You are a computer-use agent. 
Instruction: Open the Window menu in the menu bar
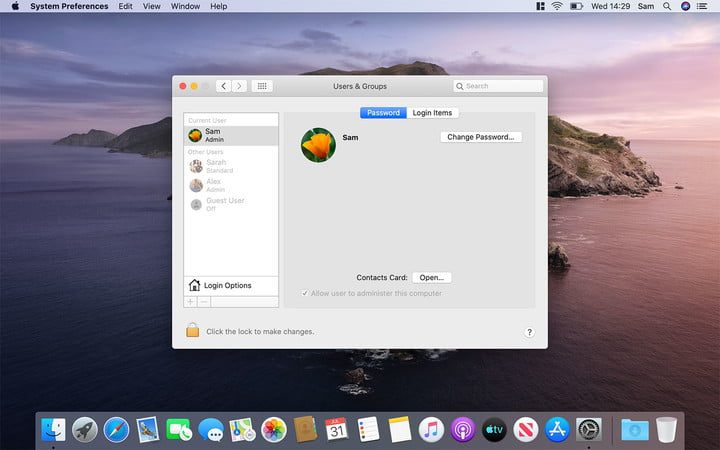click(185, 6)
